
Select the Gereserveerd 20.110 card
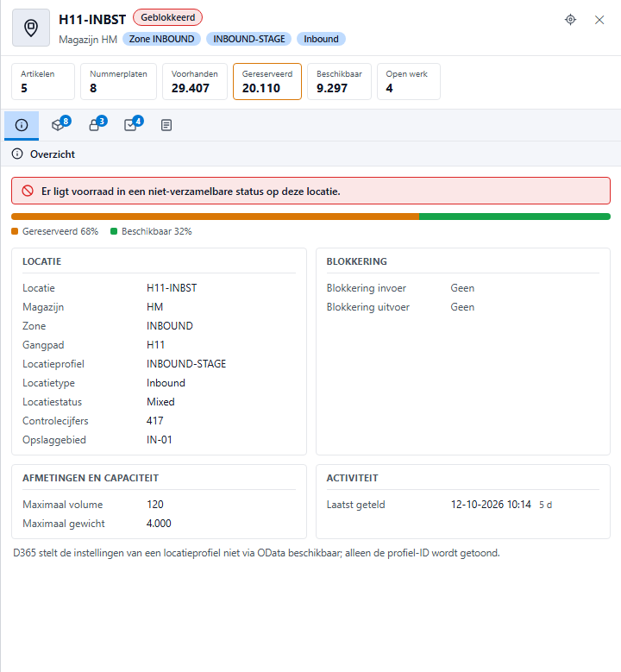(267, 81)
